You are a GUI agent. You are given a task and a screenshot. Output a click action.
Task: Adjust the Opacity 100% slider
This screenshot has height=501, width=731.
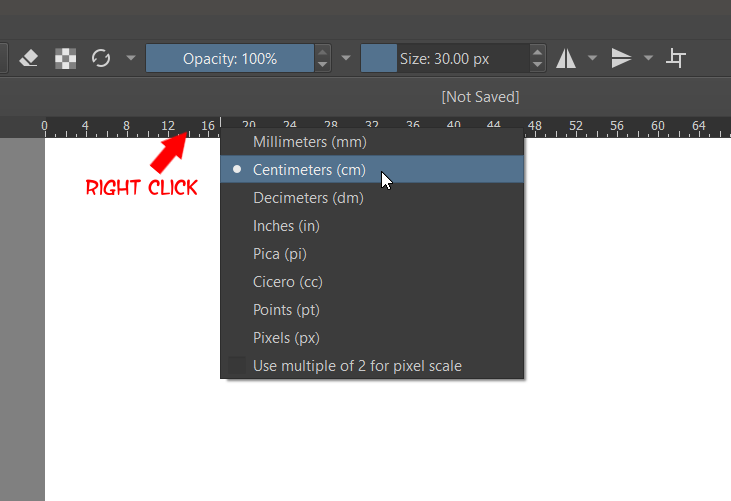coord(230,58)
